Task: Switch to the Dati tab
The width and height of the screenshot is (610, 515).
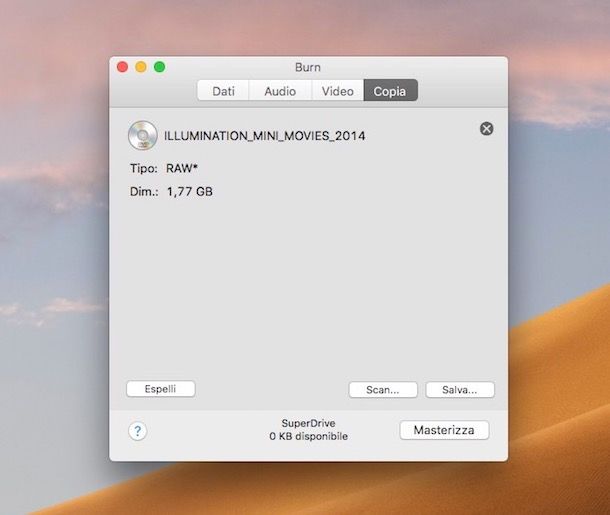Action: click(x=223, y=91)
